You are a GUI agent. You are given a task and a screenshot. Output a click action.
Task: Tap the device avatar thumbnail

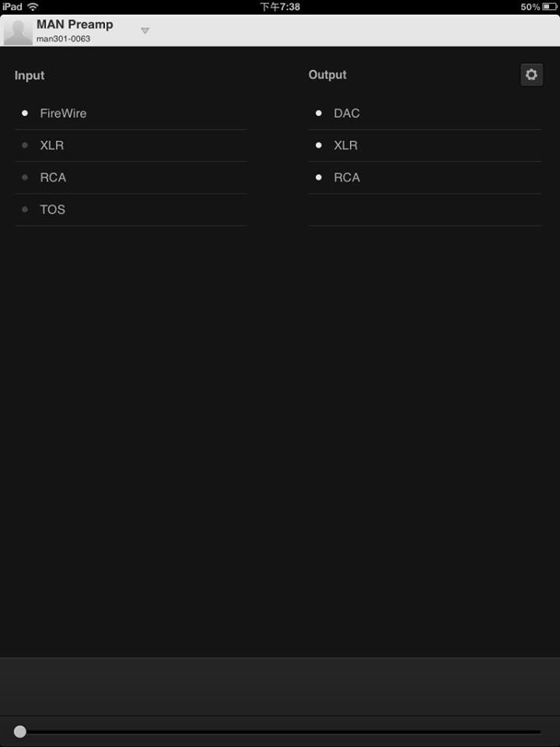click(x=18, y=32)
